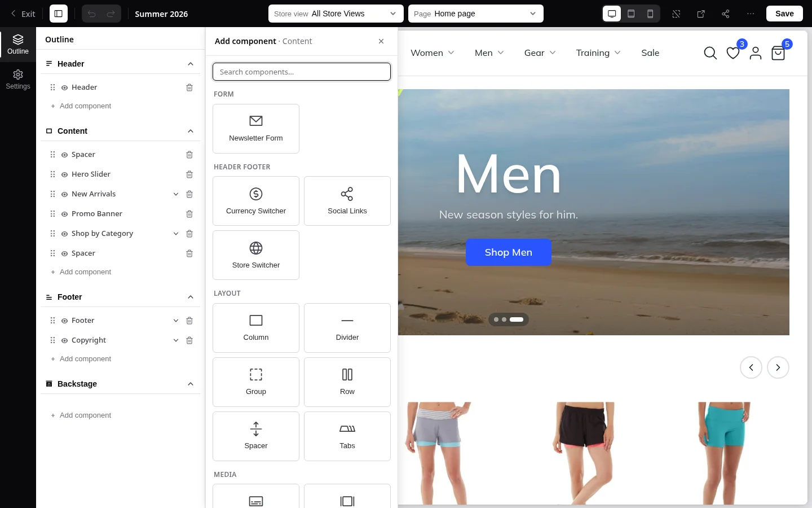
Task: Toggle visibility of Promo Banner
Action: click(x=65, y=214)
